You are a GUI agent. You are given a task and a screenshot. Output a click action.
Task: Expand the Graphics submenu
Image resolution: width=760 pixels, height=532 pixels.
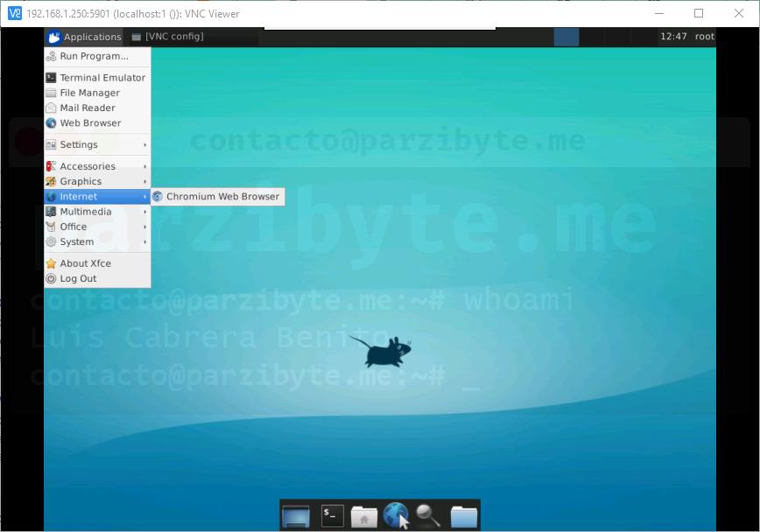[97, 181]
